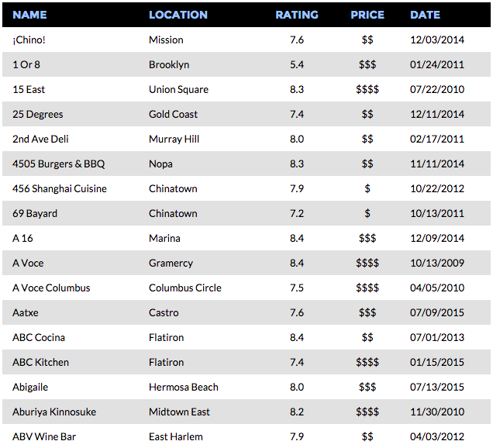This screenshot has width=493, height=448.
Task: Select date 07/09/2015
Action: [437, 313]
